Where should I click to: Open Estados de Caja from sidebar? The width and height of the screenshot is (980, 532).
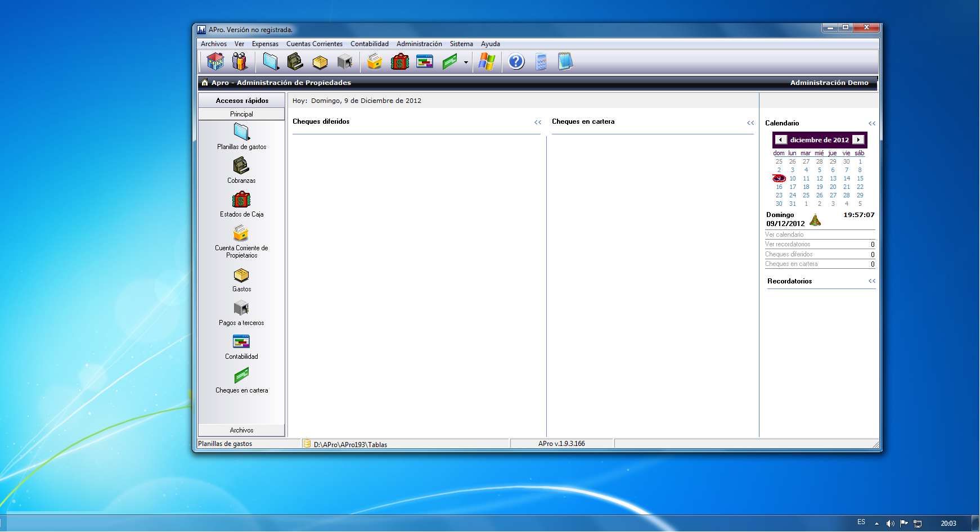[x=241, y=205]
